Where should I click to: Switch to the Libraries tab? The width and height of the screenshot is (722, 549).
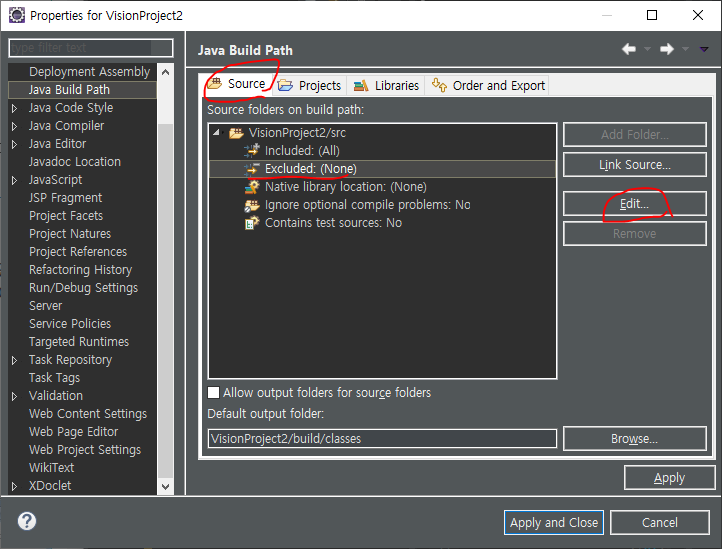386,85
